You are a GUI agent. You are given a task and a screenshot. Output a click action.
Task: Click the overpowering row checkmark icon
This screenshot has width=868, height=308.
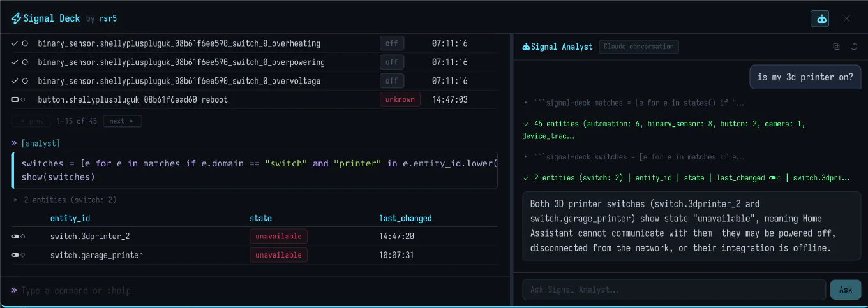15,62
